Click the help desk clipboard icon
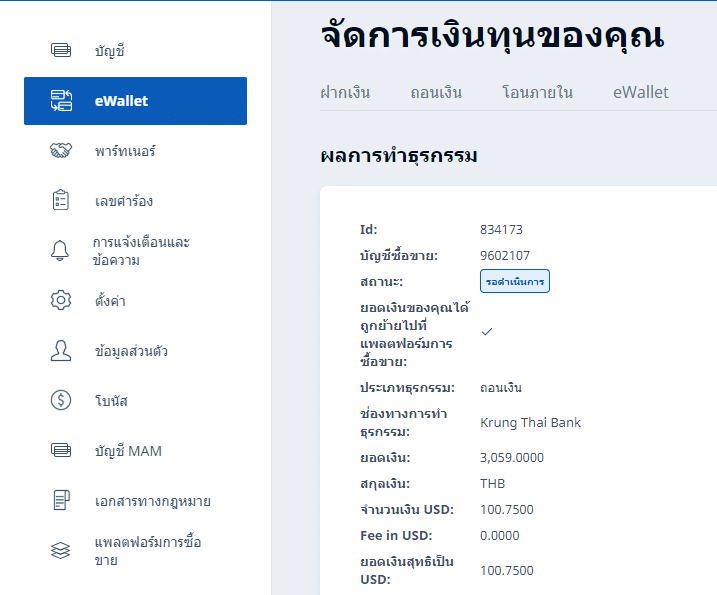Viewport: 717px width, 595px height. [61, 200]
